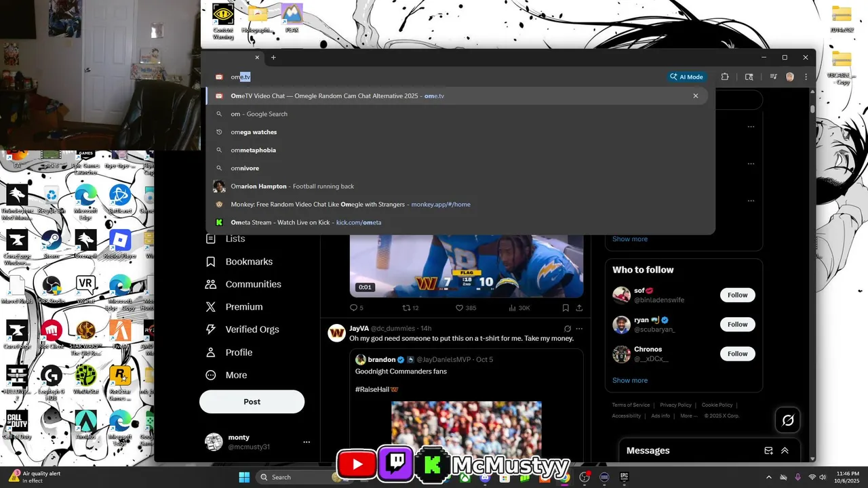Open OBS Studio desktop shortcut
The width and height of the screenshot is (868, 488).
(x=52, y=289)
